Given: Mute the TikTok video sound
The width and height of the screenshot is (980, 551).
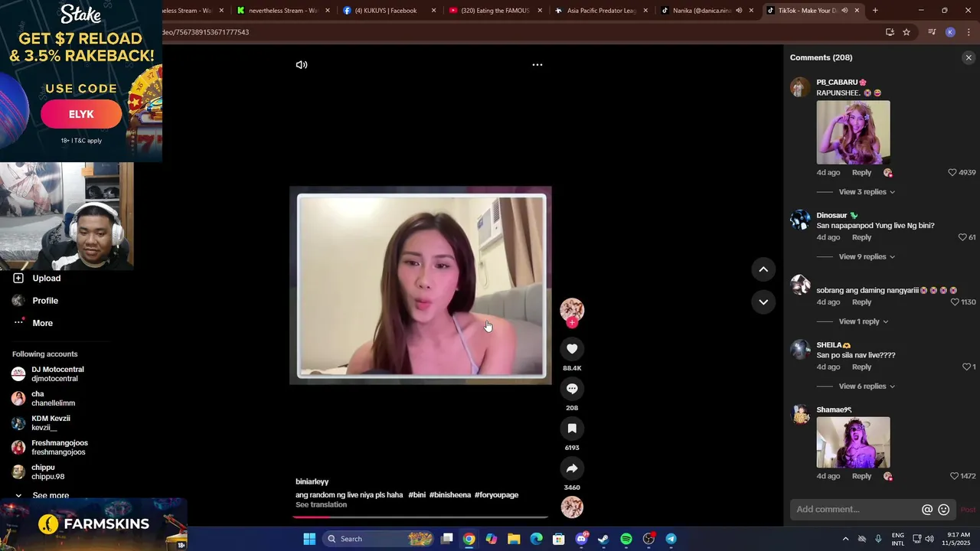Looking at the screenshot, I should point(302,65).
